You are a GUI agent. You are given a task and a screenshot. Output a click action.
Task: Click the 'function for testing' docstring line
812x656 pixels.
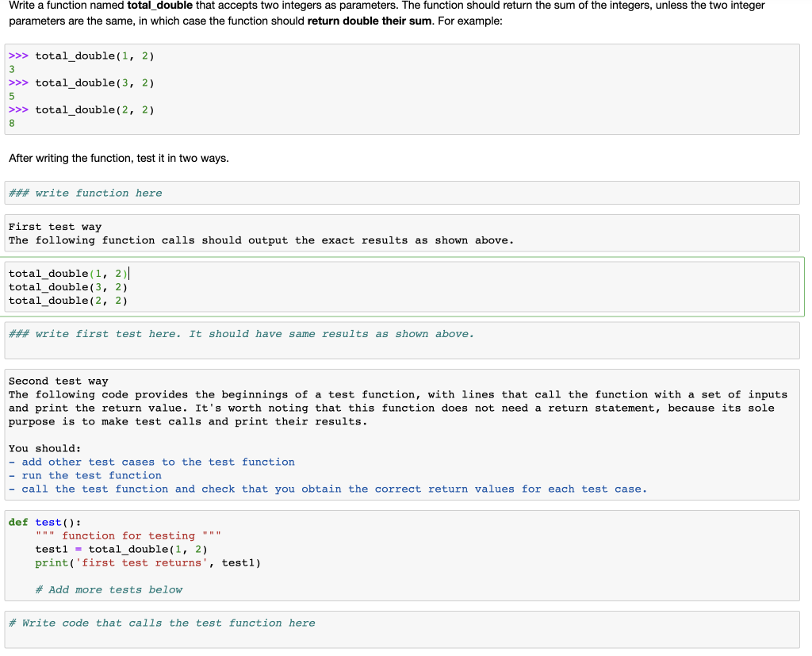click(128, 535)
